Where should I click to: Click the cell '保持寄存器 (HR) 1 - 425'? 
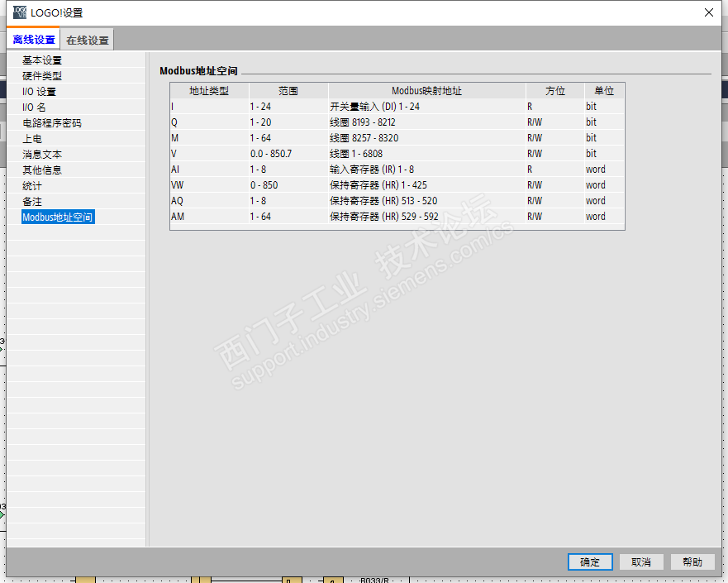pos(426,185)
